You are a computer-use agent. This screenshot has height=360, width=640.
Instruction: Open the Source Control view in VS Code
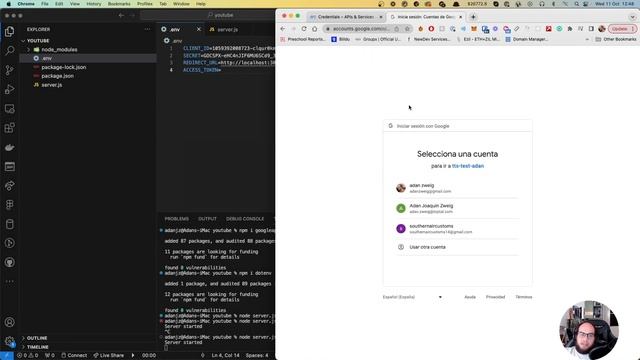pyautogui.click(x=9, y=70)
